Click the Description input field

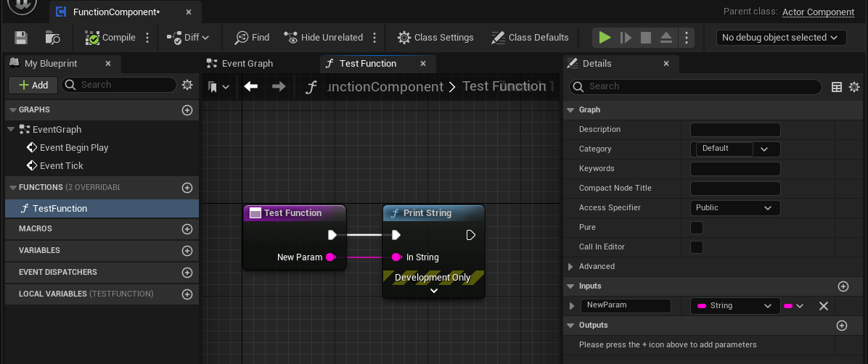click(x=734, y=130)
